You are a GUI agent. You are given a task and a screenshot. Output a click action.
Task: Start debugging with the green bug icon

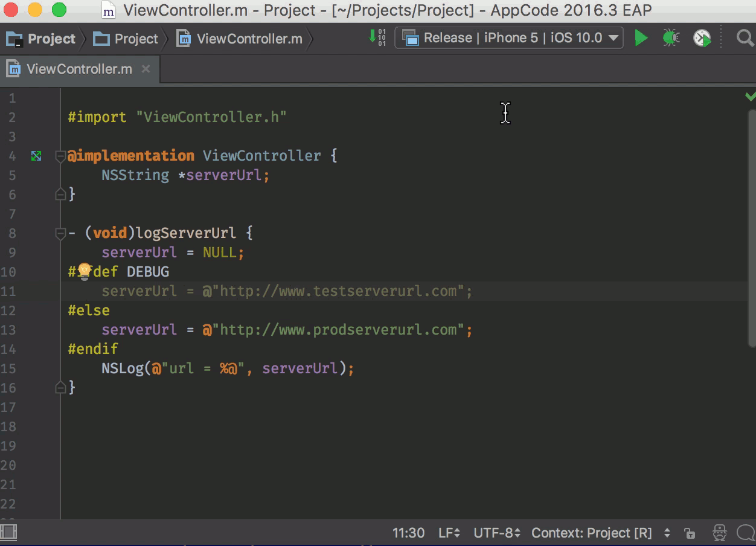671,38
